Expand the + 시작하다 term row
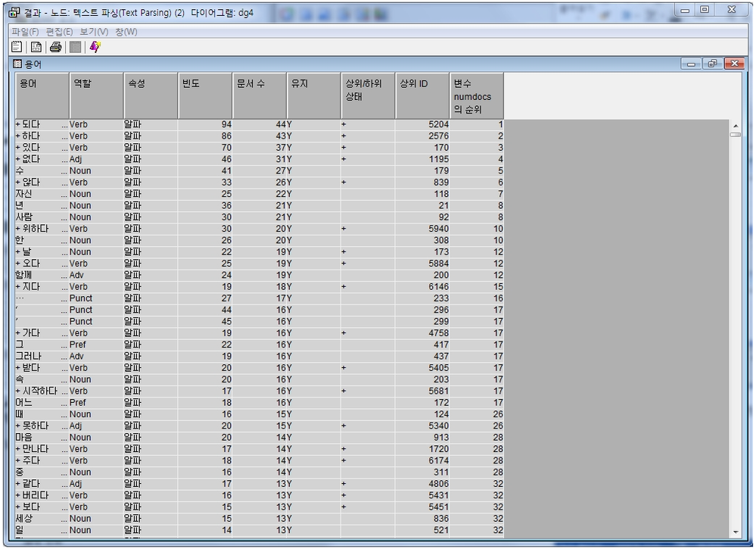The width and height of the screenshot is (756, 549). [18, 391]
